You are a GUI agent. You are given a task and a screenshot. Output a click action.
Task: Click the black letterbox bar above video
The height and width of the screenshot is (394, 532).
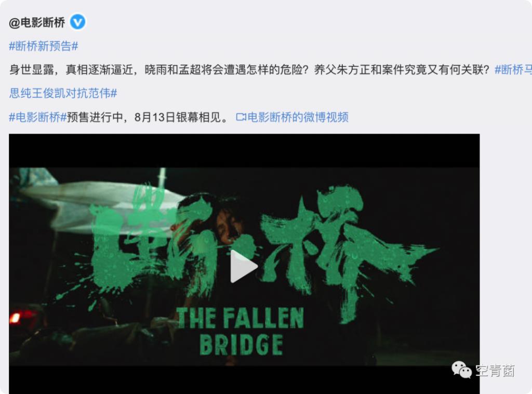[244, 150]
